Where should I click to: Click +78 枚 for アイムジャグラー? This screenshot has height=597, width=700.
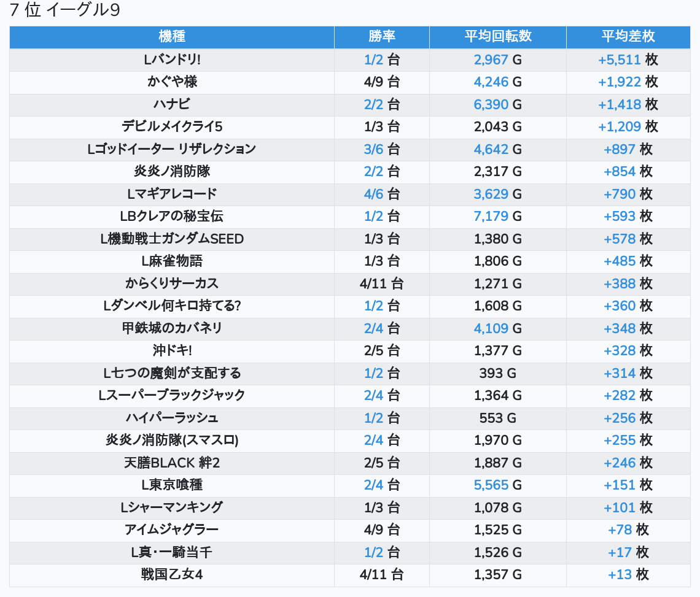click(x=628, y=530)
